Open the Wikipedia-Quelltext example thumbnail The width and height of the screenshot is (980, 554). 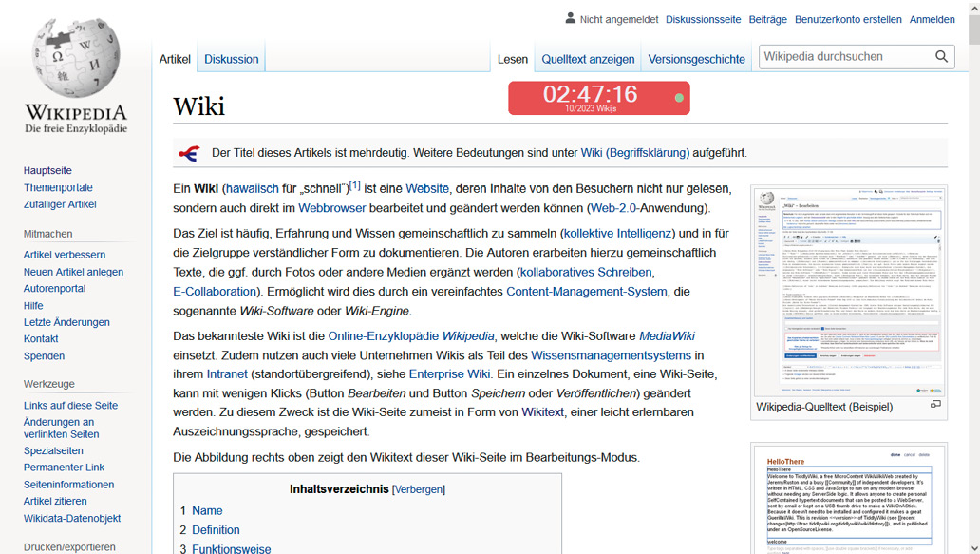point(848,292)
